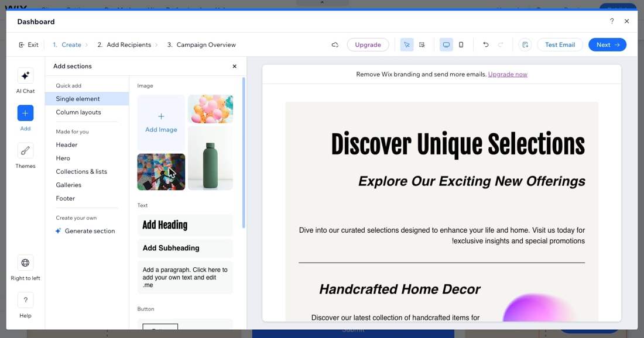Select the Handcrafted Home Decor heading

click(400, 289)
